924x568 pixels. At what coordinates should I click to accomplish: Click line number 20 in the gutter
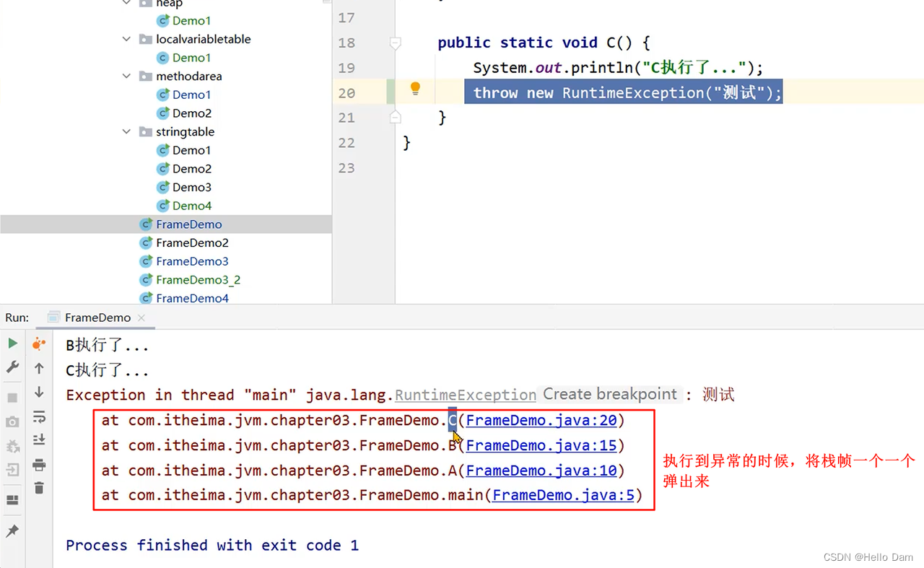pos(346,93)
